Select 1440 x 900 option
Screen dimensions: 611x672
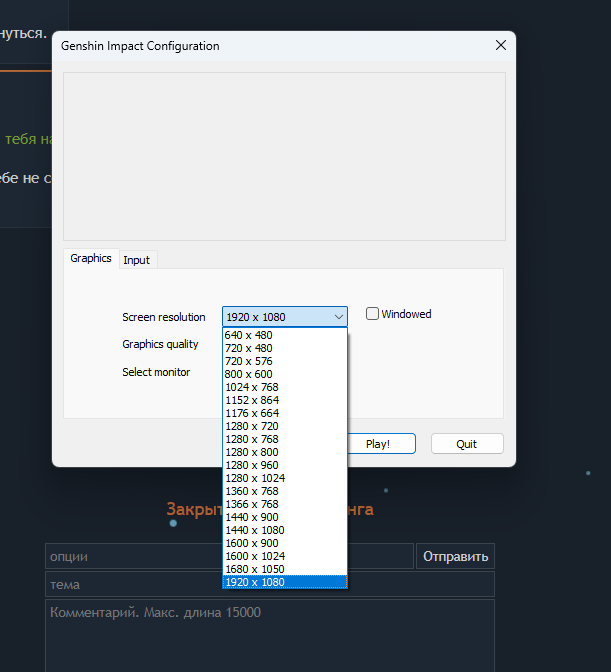(x=285, y=517)
